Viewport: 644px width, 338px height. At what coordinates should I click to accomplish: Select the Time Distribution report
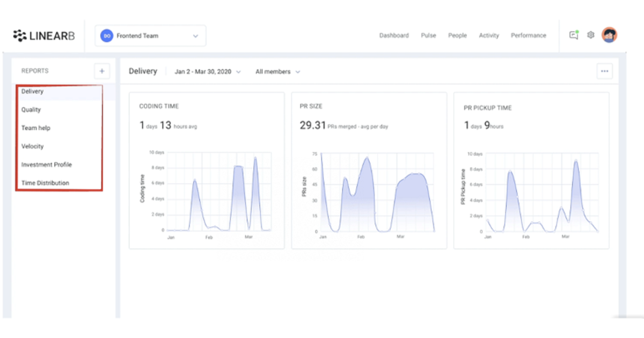(45, 183)
